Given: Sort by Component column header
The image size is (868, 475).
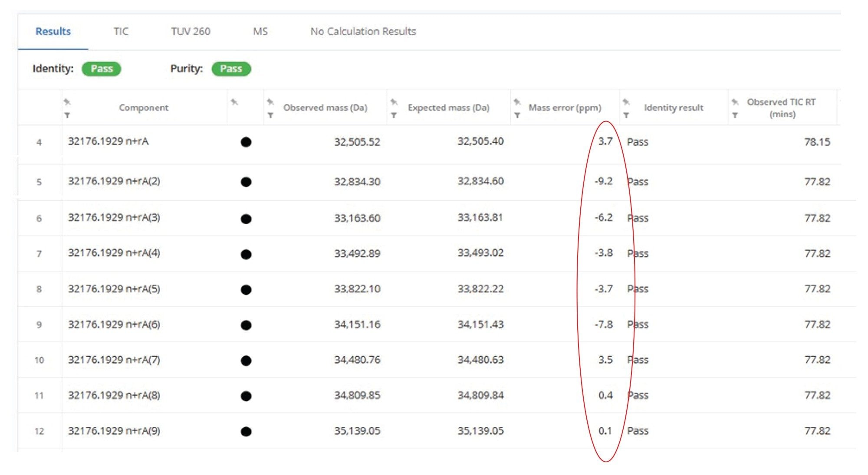Looking at the screenshot, I should (x=144, y=108).
